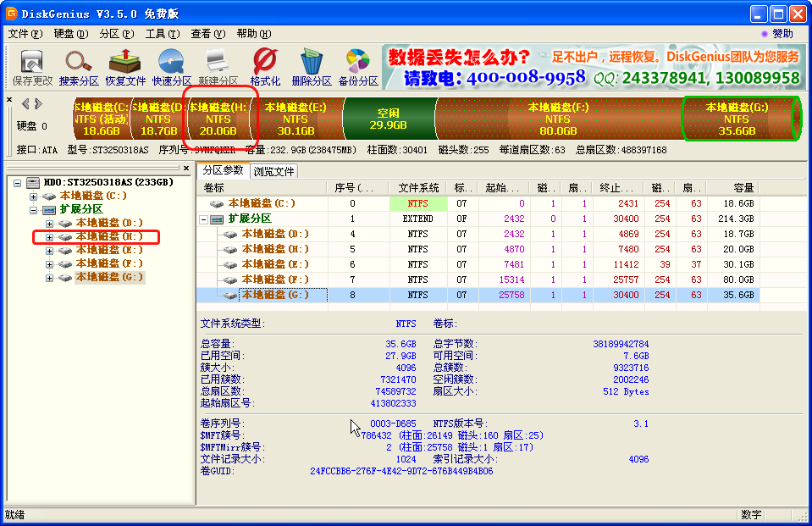Screen dimensions: 812x526
Task: Expand 本地磁盘(C:) in the tree
Action: pos(33,197)
